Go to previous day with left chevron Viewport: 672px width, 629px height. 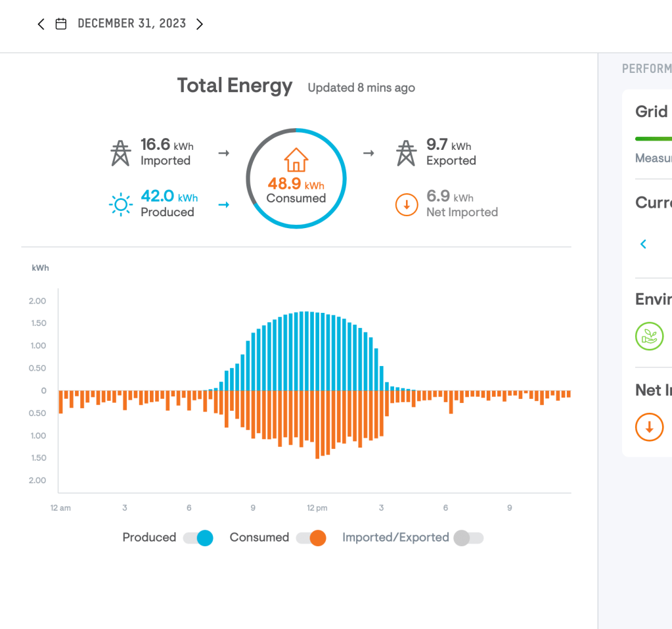pyautogui.click(x=41, y=24)
